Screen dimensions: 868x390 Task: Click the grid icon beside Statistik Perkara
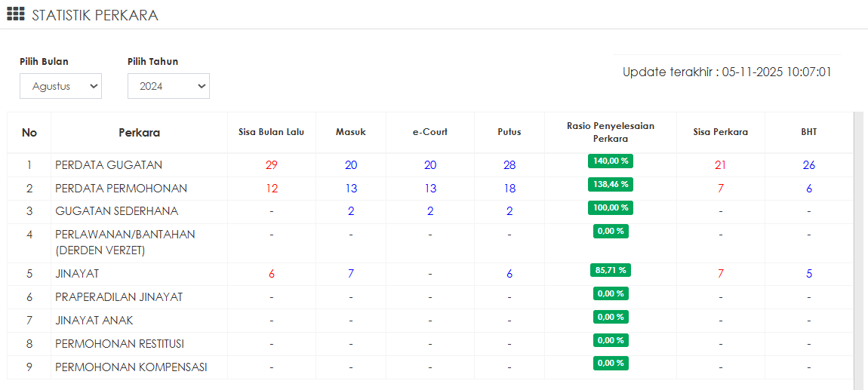point(16,14)
